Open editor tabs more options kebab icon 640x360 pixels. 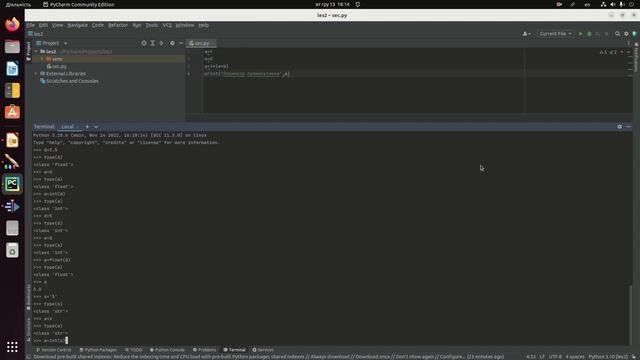(629, 43)
